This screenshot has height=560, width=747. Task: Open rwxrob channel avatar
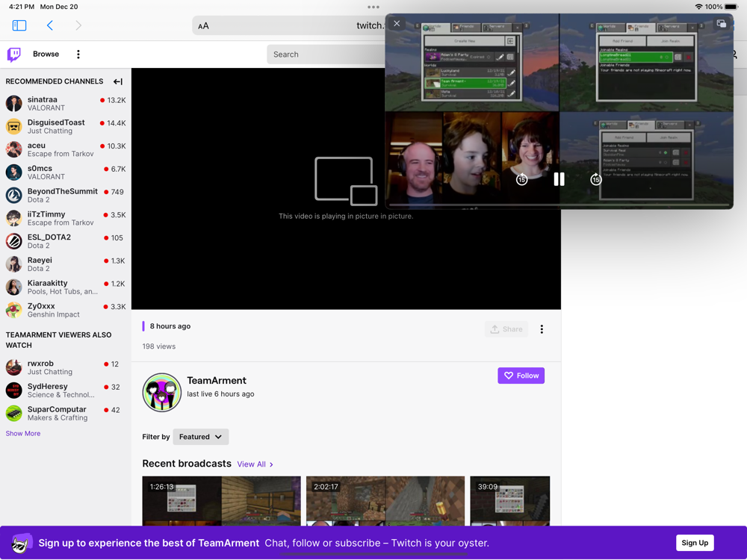click(x=13, y=367)
